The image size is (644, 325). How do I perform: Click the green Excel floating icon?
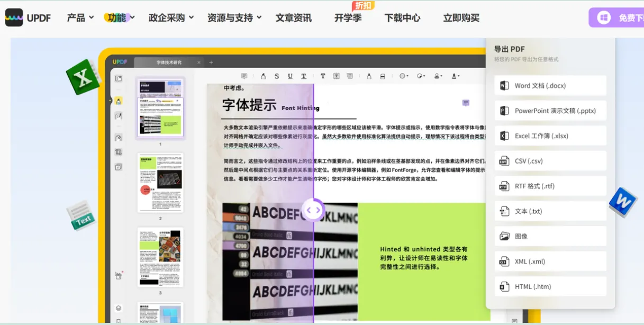coord(84,77)
